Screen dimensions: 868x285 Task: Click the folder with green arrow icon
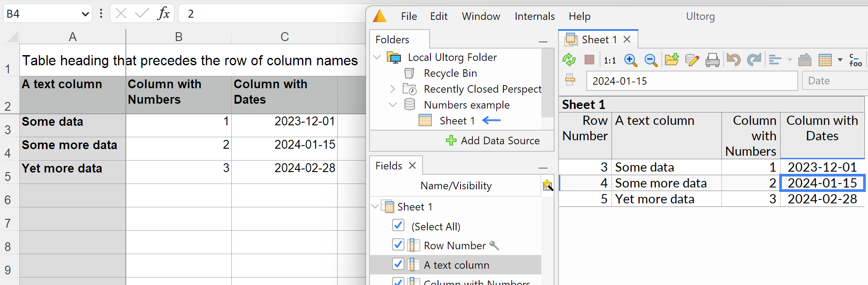pyautogui.click(x=672, y=60)
